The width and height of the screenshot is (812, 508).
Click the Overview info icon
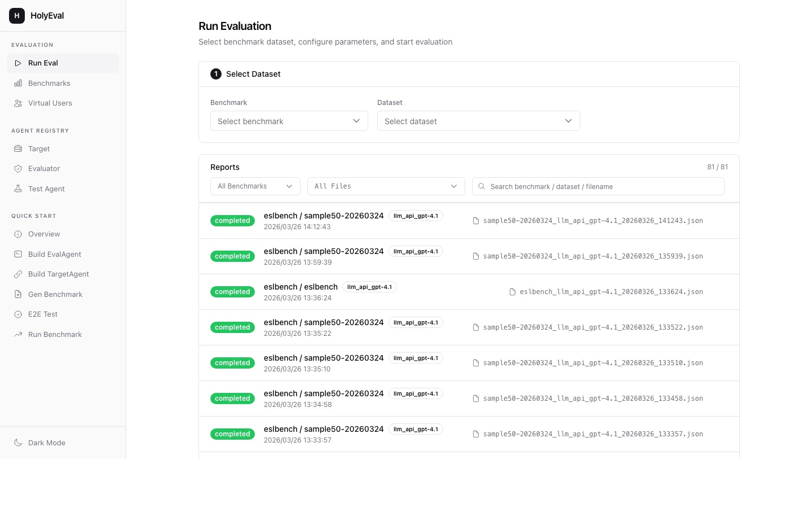[18, 234]
